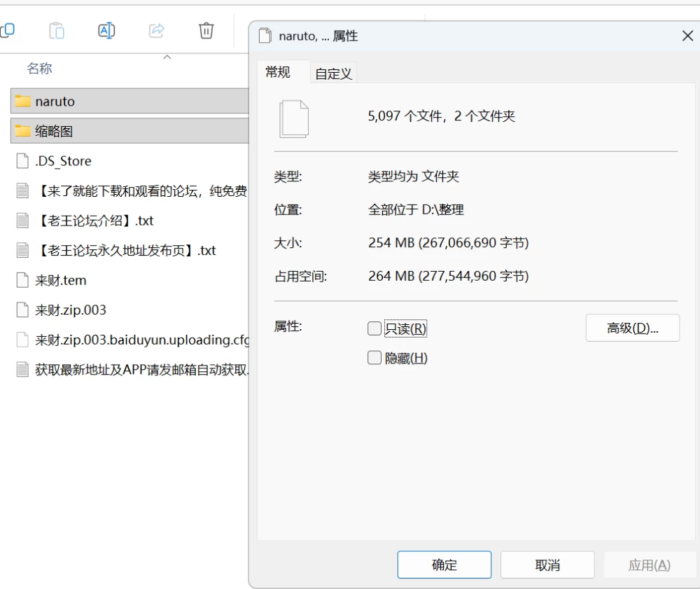Click the 取消 button
700x589 pixels.
click(547, 565)
